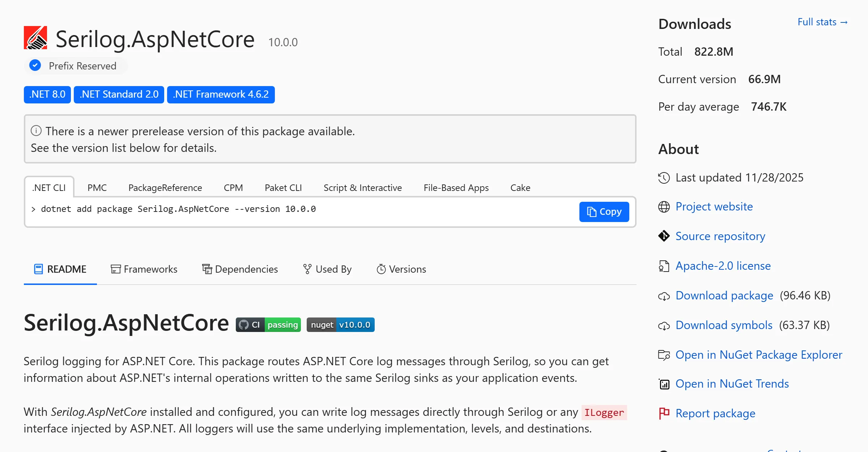This screenshot has height=452, width=868.
Task: Click the CI passing GitHub badge
Action: click(268, 325)
